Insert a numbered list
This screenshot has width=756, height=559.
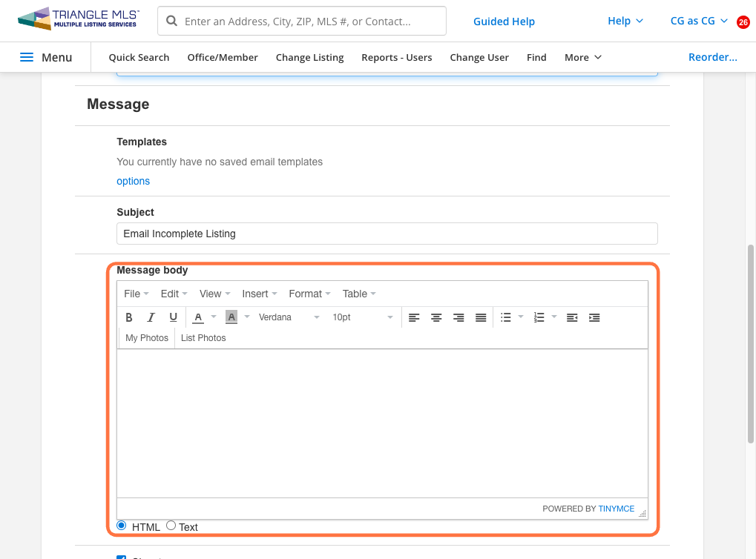pyautogui.click(x=539, y=317)
